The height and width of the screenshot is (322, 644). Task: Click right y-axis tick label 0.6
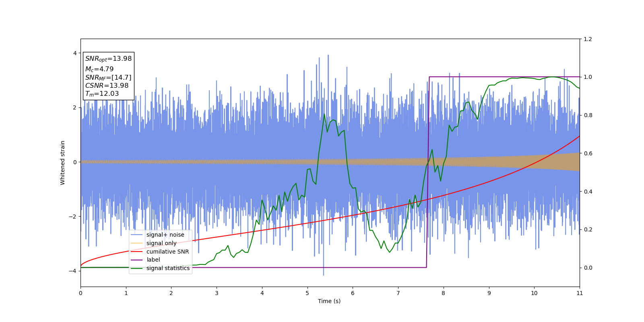588,153
